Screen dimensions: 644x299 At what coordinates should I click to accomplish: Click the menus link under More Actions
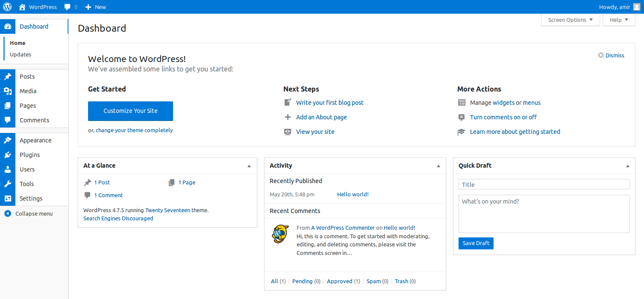pos(532,103)
